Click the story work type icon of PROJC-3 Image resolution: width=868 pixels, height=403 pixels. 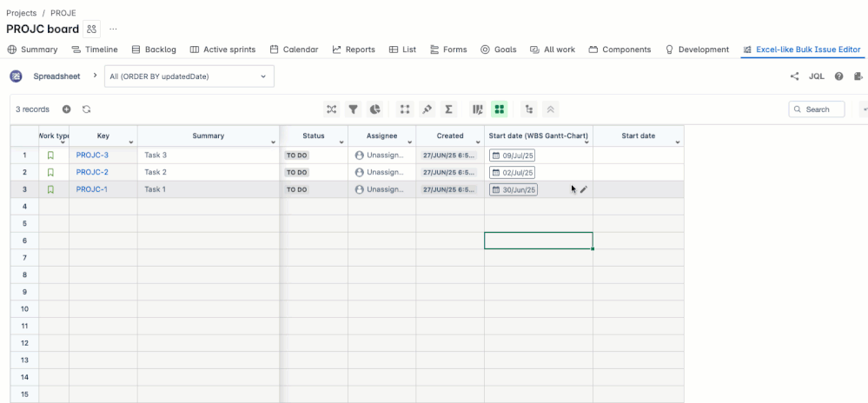[x=50, y=155]
